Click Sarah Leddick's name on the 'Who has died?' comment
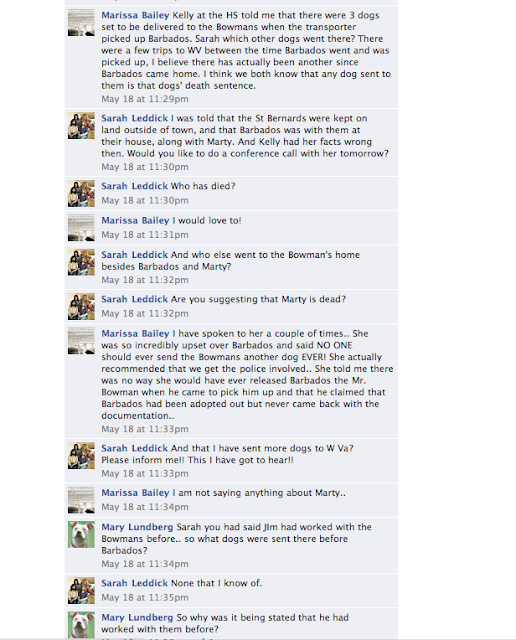The height and width of the screenshot is (640, 516). [134, 186]
